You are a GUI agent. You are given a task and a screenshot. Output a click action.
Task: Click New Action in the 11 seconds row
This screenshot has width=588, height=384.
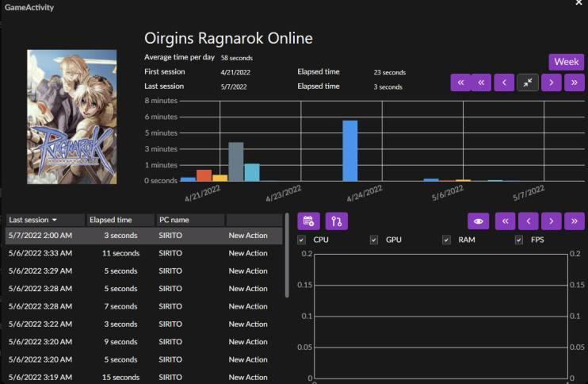point(248,253)
